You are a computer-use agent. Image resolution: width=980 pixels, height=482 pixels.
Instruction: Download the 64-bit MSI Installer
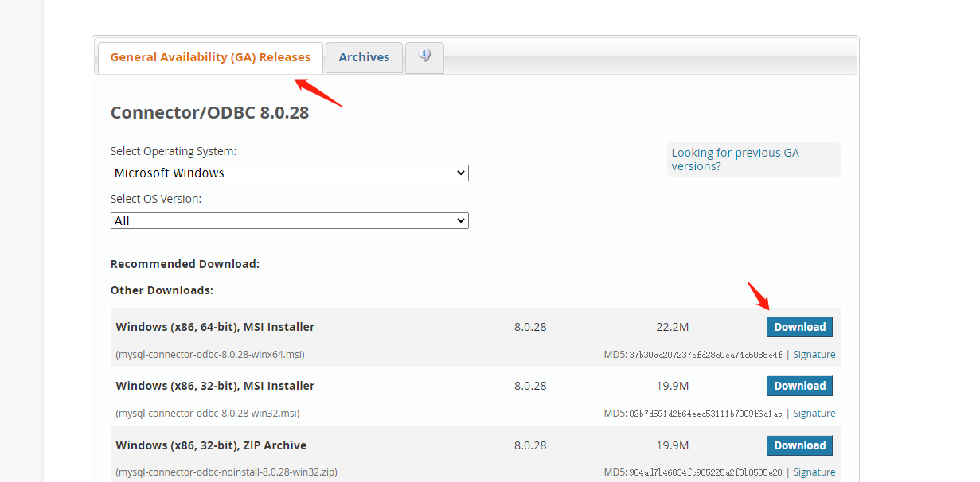click(x=800, y=327)
